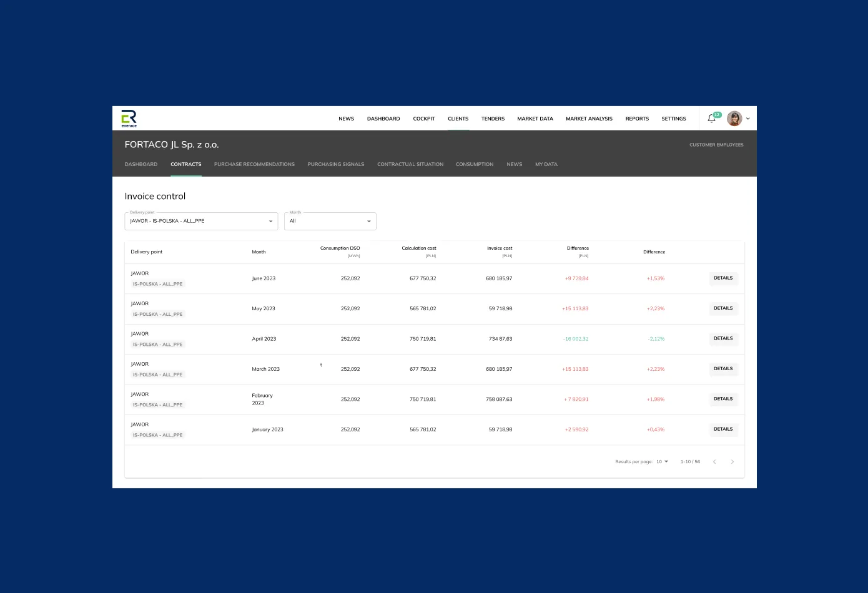Open Details for April 2023
Screen dimensions: 868x593
(723, 339)
